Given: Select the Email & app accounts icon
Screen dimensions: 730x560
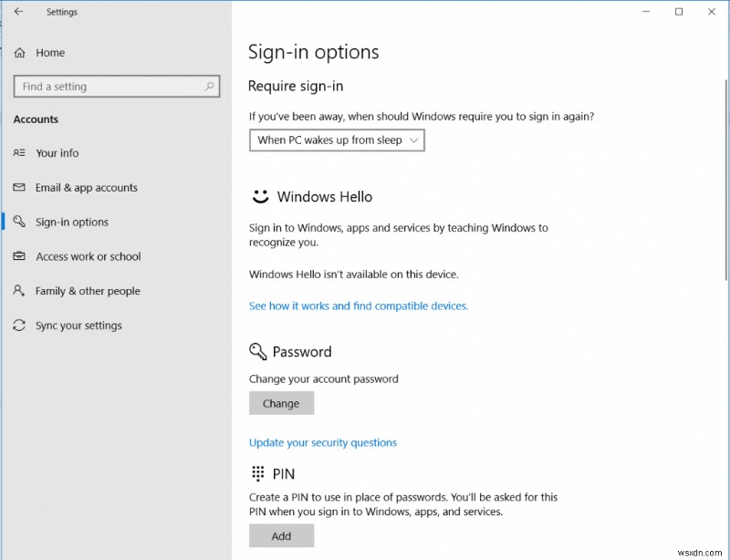Looking at the screenshot, I should coord(19,188).
